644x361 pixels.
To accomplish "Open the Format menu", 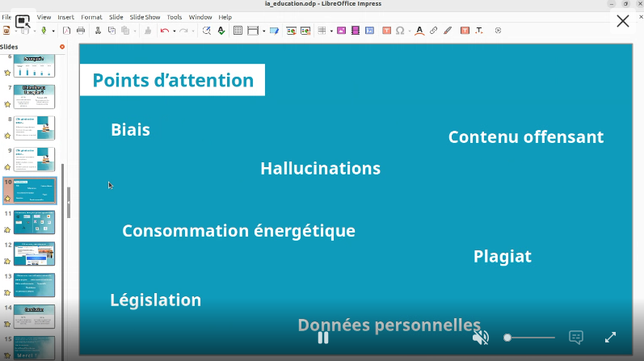I will pos(91,17).
